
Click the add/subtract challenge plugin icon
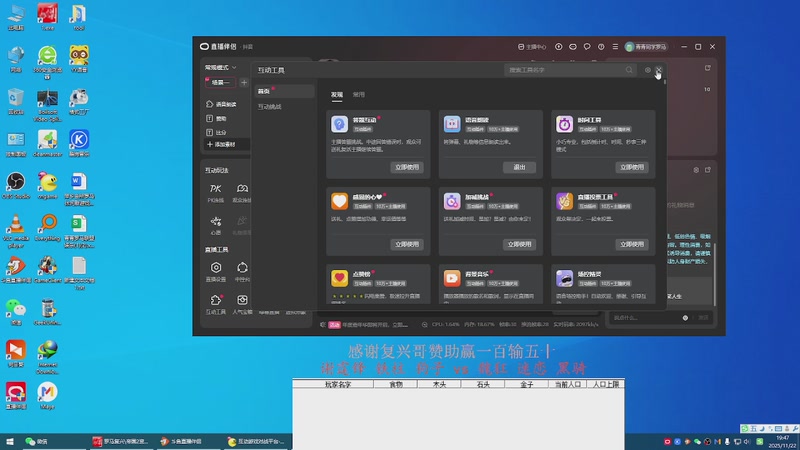[452, 201]
